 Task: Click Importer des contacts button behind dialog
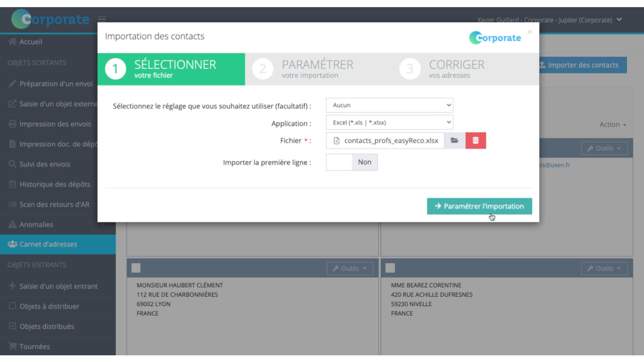tap(583, 65)
